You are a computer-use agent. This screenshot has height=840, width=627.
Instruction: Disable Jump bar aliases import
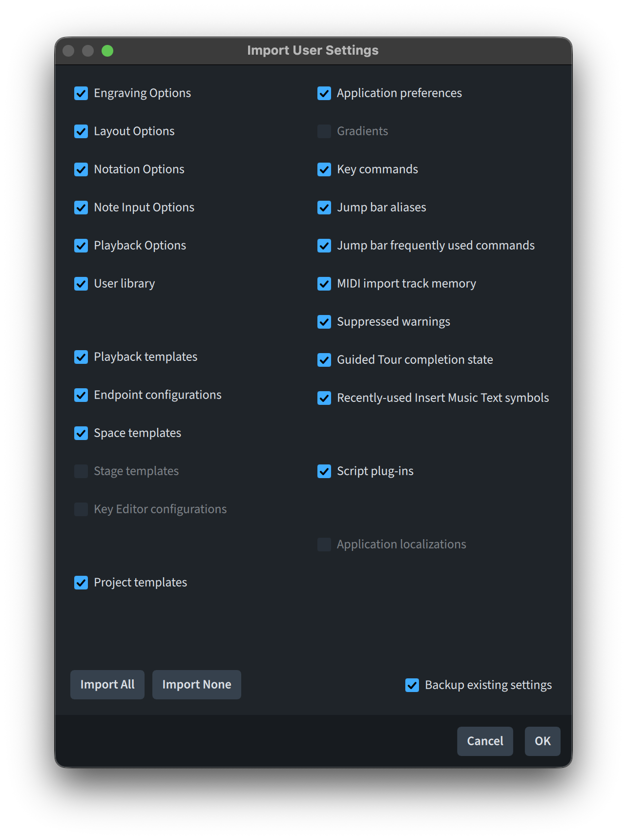(324, 208)
